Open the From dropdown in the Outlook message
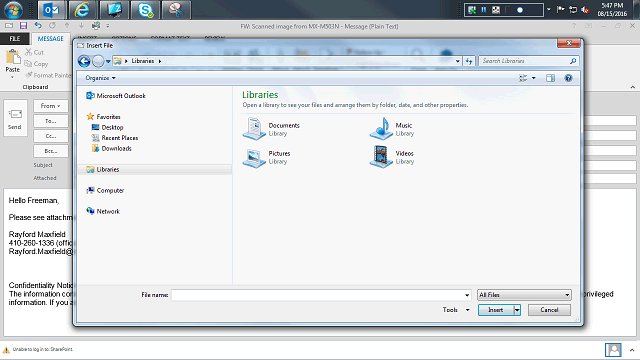This screenshot has width=640, height=360. 51,106
